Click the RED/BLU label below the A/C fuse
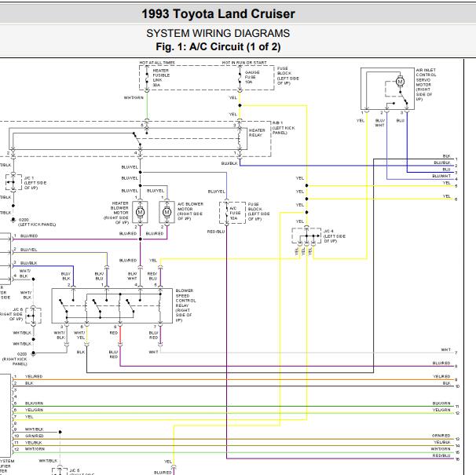Screen dimensions: 476x475 tap(216, 232)
